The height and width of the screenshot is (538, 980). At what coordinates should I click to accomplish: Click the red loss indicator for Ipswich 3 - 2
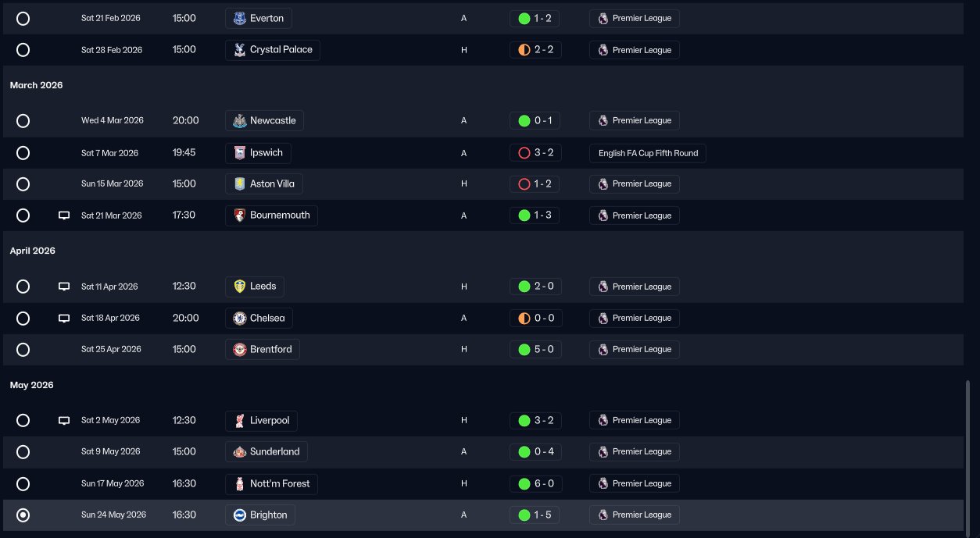[x=524, y=152]
